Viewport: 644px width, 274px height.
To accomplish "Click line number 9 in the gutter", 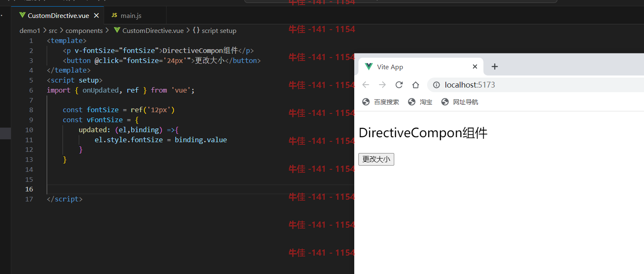I will point(31,120).
